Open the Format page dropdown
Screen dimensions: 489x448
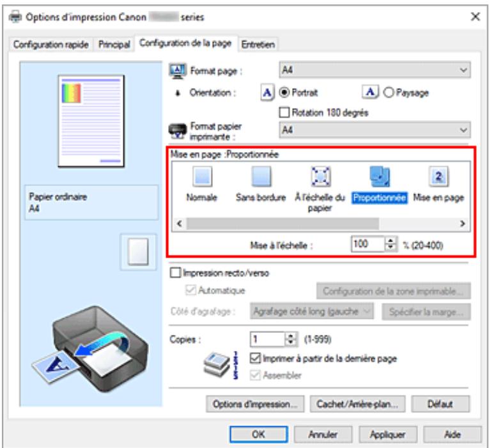click(375, 70)
